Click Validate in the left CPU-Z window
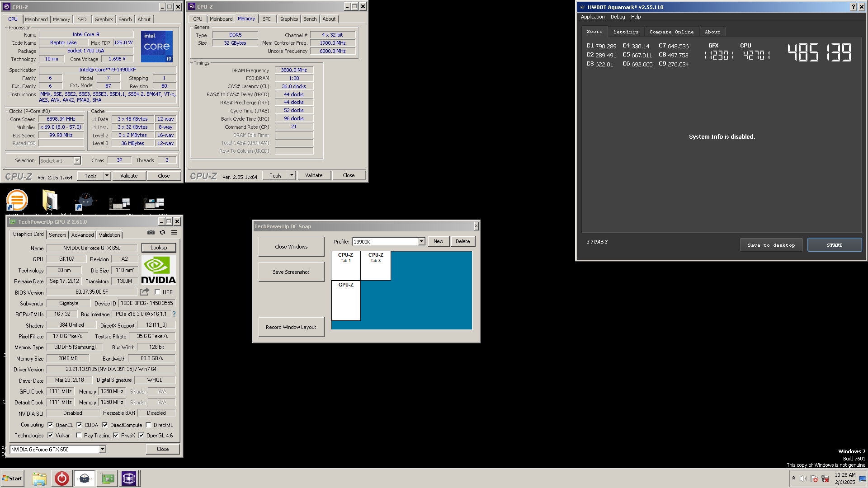Screen dimensions: 868x488 click(x=129, y=176)
